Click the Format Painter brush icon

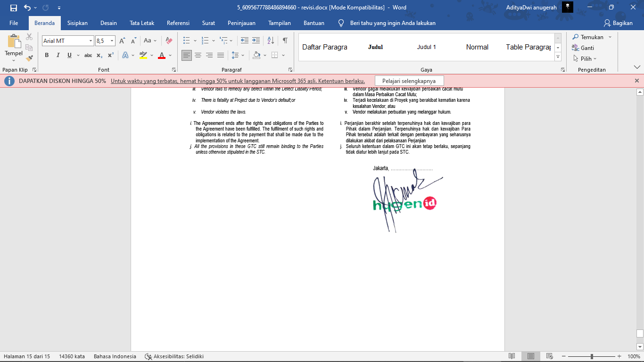coord(29,58)
